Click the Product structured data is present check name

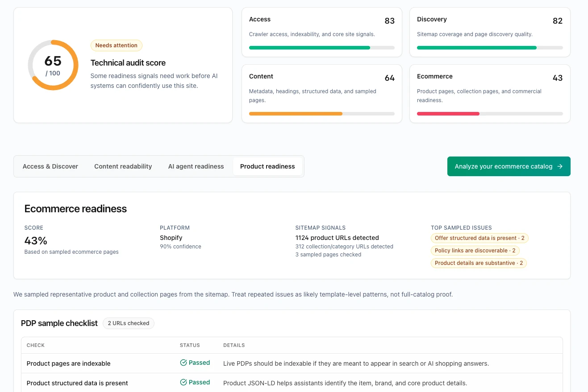pos(77,383)
